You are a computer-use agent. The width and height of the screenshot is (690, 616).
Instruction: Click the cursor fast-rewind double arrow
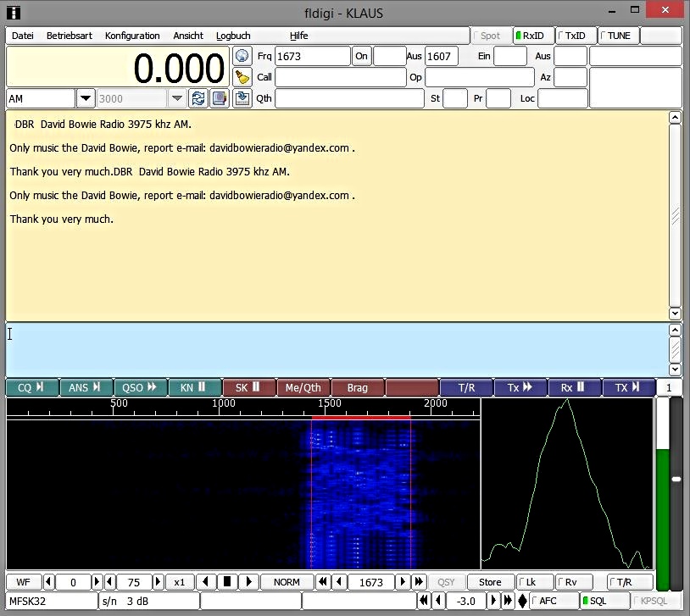(323, 581)
